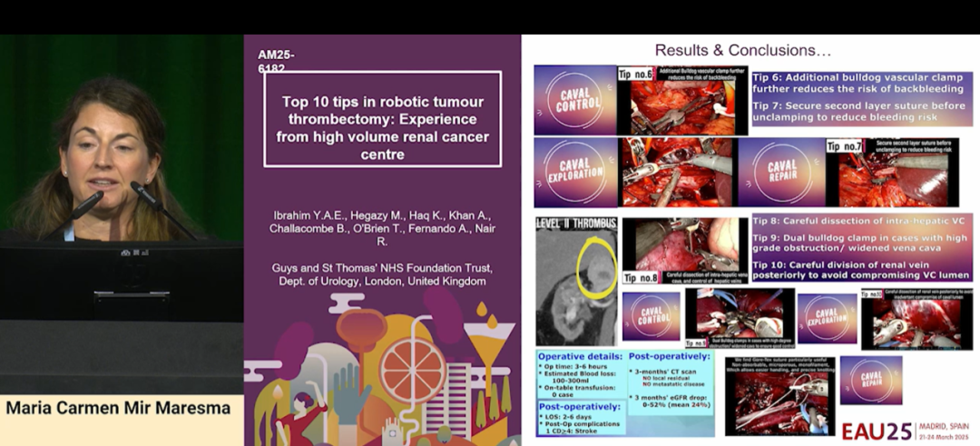Screen dimensions: 980x446
Task: Open the Level II Thrombus CT image
Action: [576, 280]
